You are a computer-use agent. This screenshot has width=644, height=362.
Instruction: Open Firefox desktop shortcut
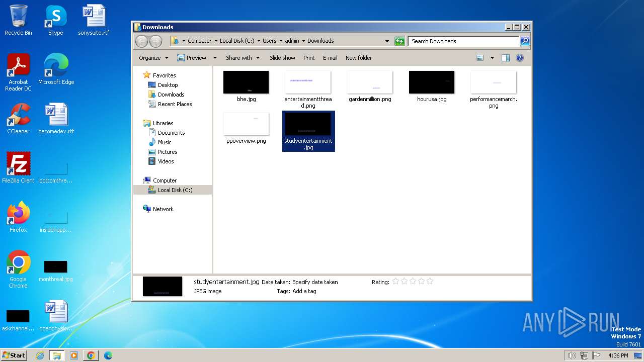[18, 217]
